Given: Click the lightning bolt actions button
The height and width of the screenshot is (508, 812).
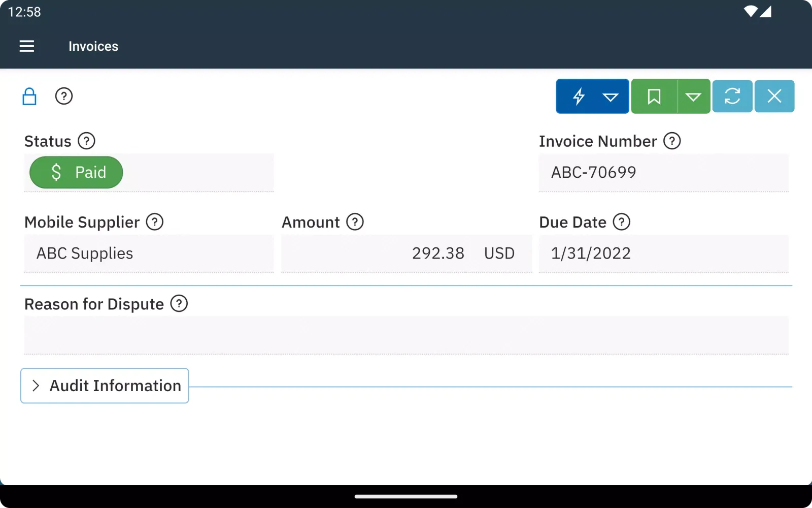Looking at the screenshot, I should pos(579,96).
